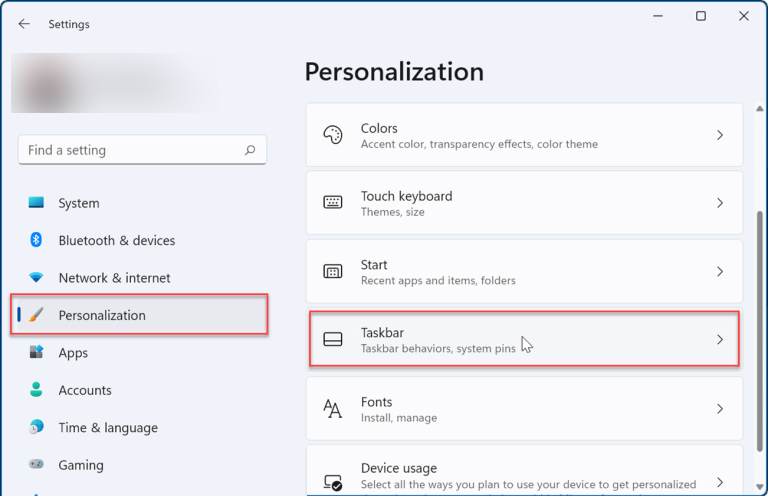This screenshot has height=496, width=768.
Task: Click the search magnifier icon
Action: 250,150
